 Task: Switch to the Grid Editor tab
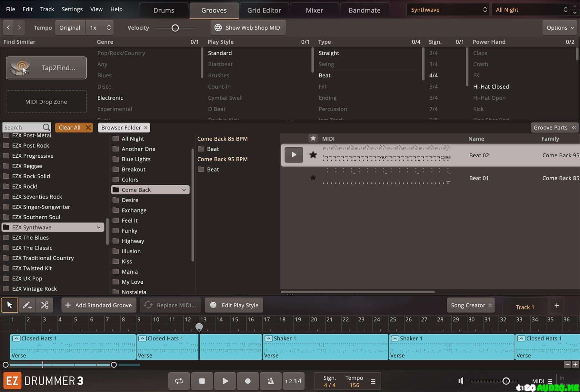[264, 10]
